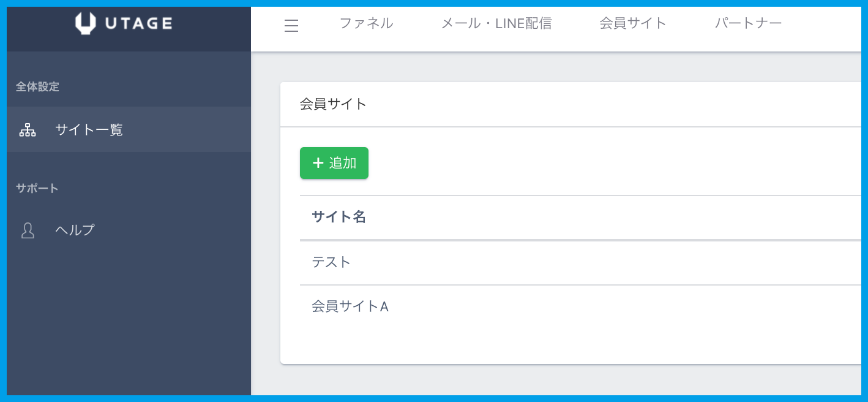
Task: Switch to the メール・LINE配信 tab
Action: [496, 24]
